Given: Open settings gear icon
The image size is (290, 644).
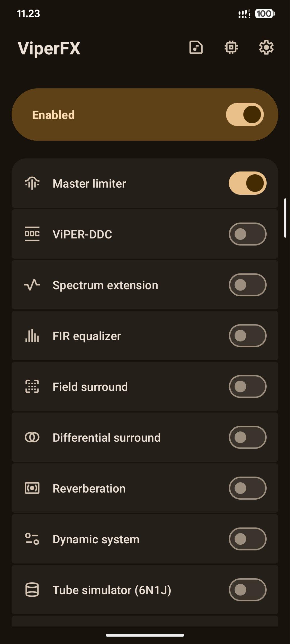Looking at the screenshot, I should (x=266, y=47).
